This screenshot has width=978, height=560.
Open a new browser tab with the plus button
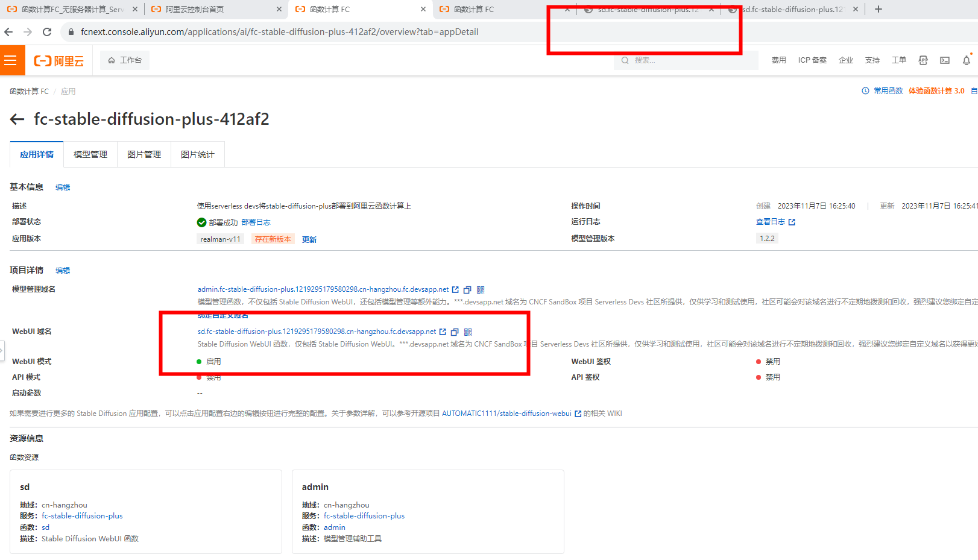(x=879, y=9)
